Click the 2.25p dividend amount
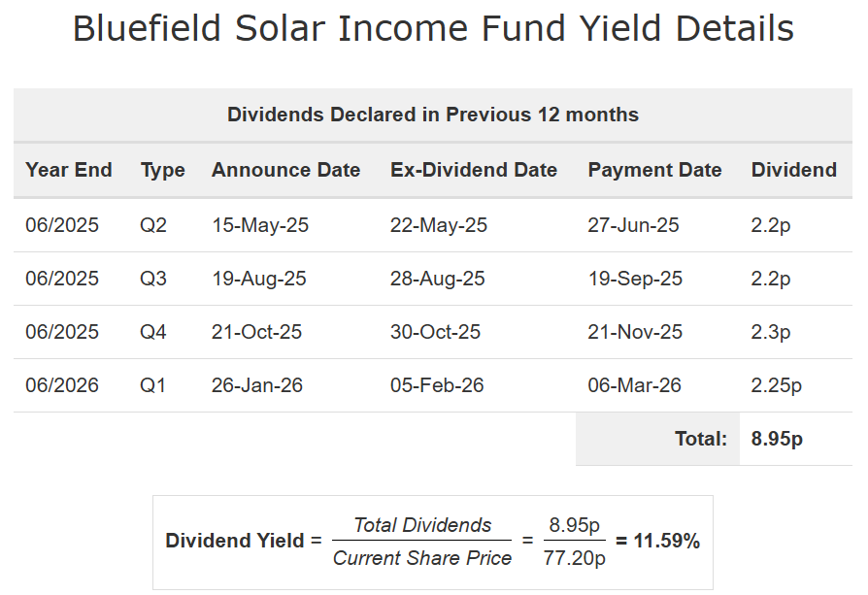 pos(777,385)
